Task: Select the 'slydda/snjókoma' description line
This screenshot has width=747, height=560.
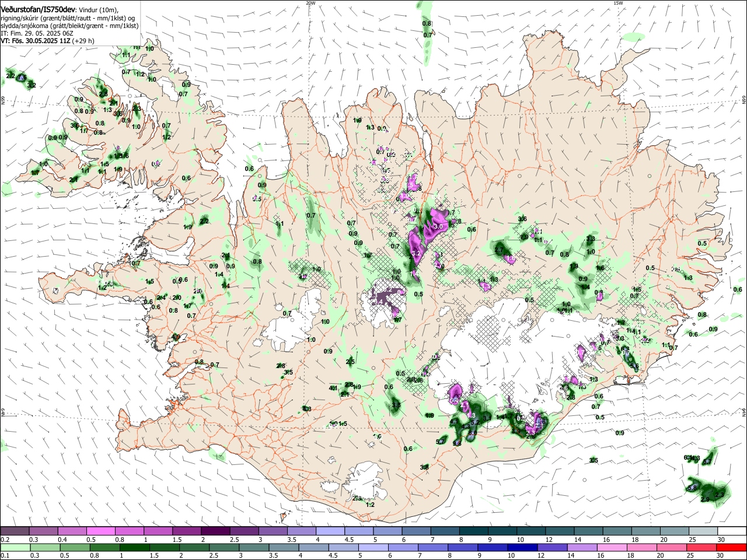Action: (x=70, y=26)
